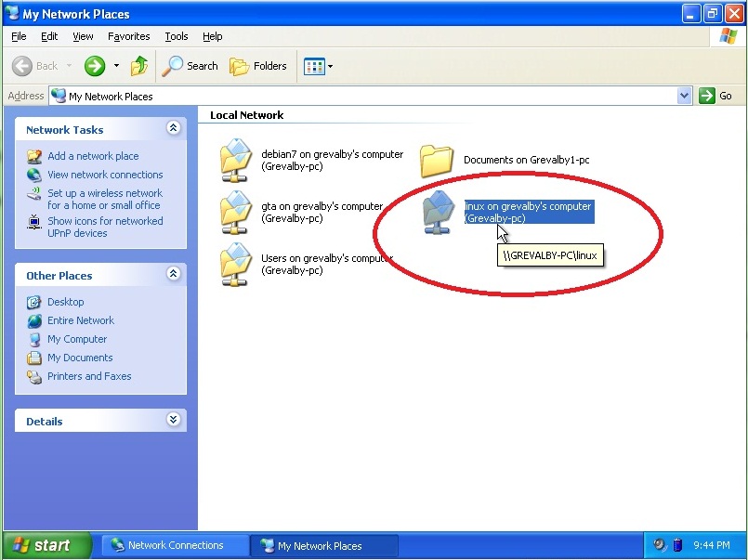Click the My Computer icon
This screenshot has width=748, height=560.
[x=33, y=339]
